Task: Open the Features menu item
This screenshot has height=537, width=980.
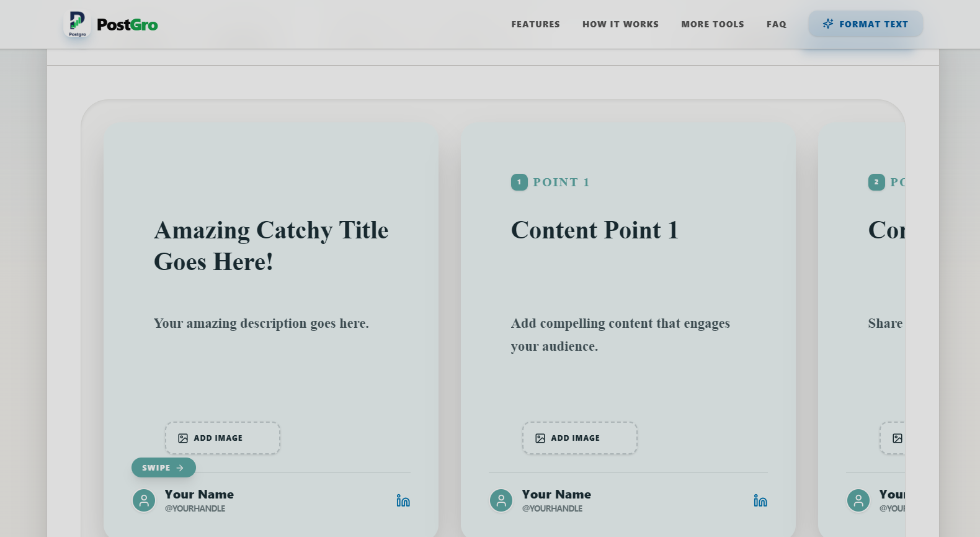Action: (535, 24)
